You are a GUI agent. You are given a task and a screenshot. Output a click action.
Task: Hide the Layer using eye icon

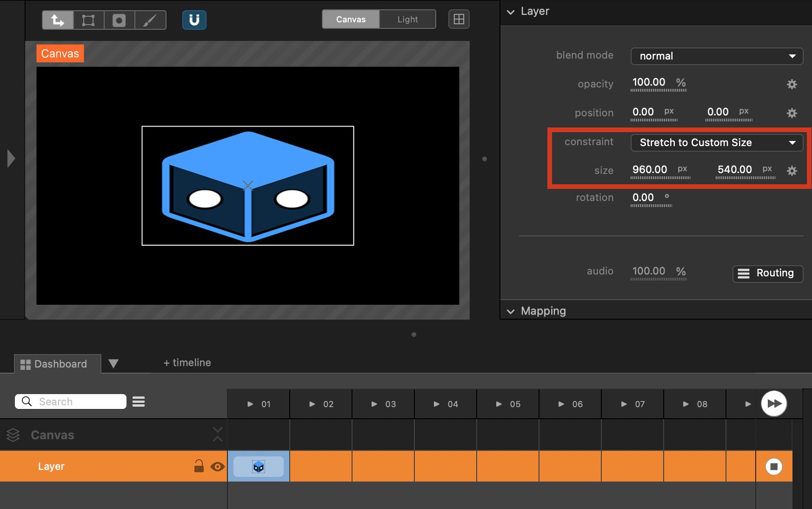(x=217, y=466)
